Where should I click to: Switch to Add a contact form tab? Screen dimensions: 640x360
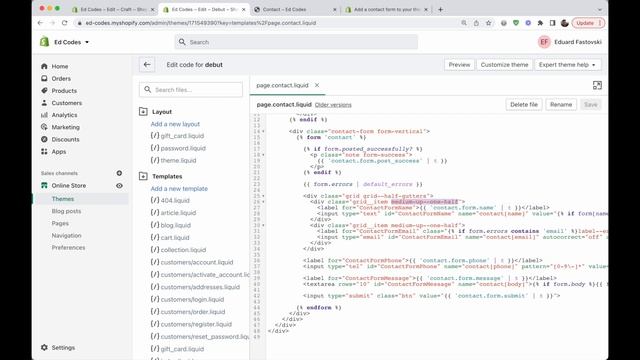[386, 9]
